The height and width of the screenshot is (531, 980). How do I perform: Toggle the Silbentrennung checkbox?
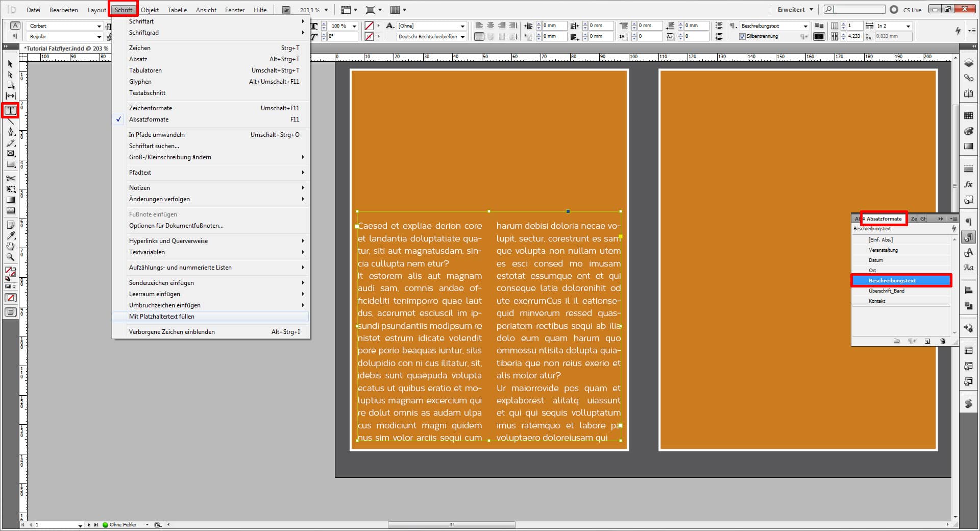click(x=742, y=36)
